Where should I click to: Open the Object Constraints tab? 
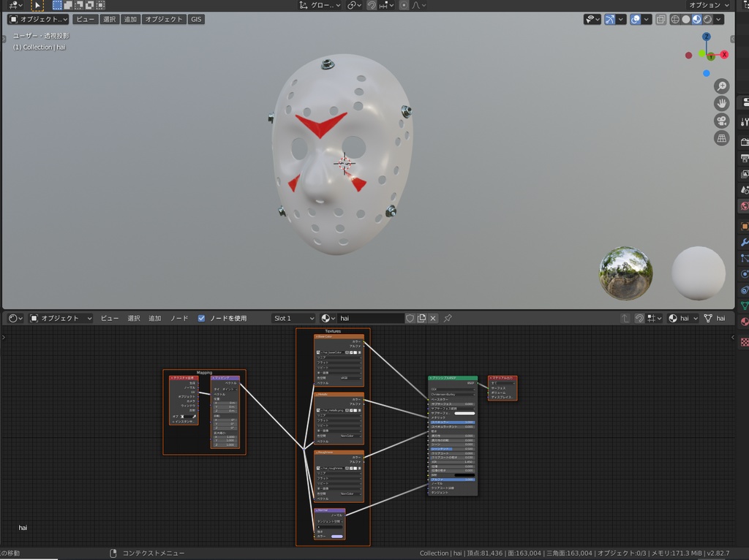[744, 290]
